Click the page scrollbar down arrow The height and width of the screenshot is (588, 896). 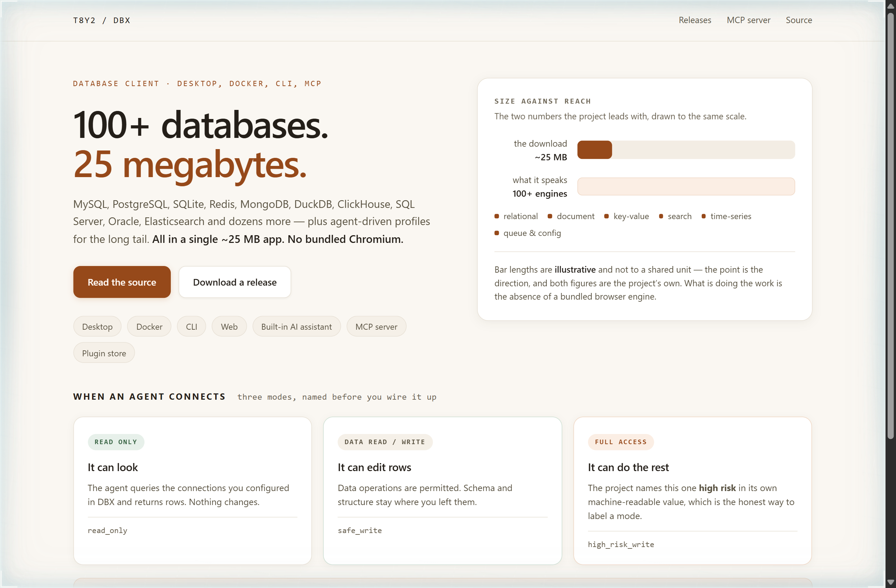[890, 582]
